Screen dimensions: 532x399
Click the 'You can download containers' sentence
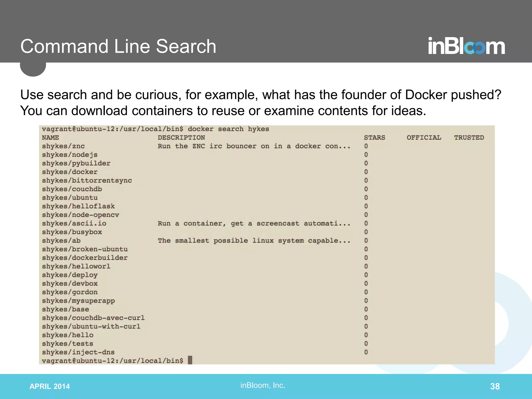click(x=223, y=111)
